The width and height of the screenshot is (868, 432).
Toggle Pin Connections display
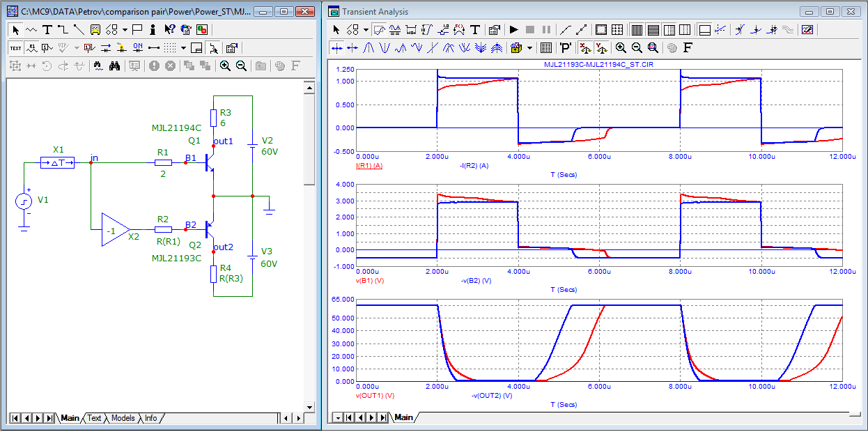[x=153, y=48]
